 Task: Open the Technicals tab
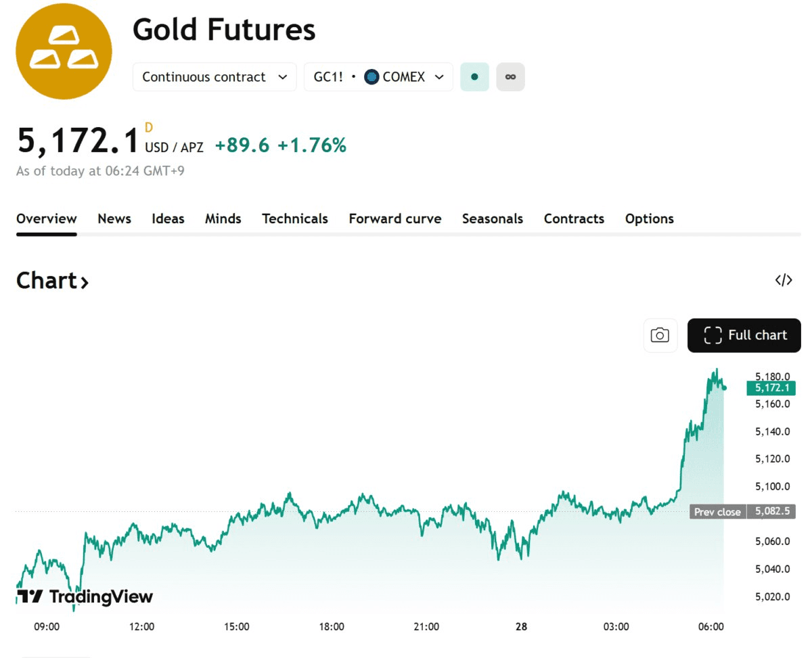click(295, 219)
